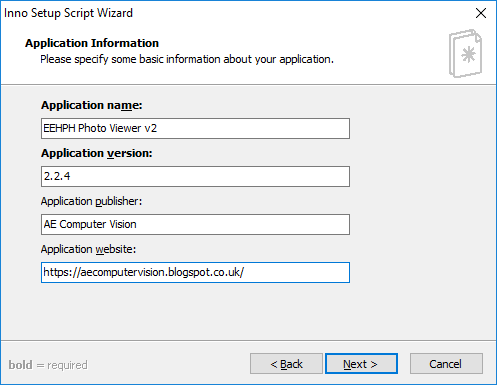The height and width of the screenshot is (385, 497).
Task: Click the "Please specify some basic information" subtitle
Action: [x=187, y=59]
